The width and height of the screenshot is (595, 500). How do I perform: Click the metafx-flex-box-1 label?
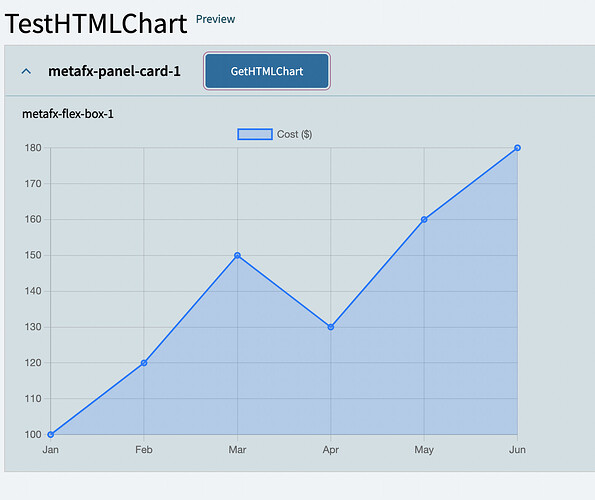pos(68,114)
